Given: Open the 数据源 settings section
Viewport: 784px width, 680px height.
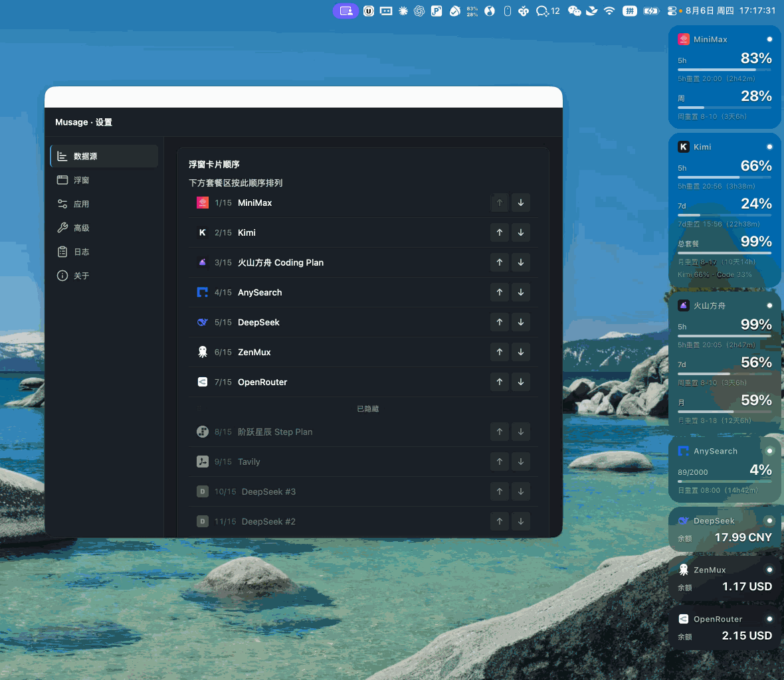Looking at the screenshot, I should [104, 156].
